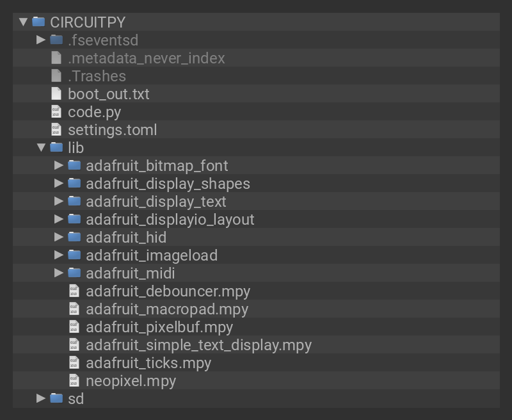Click the adafruit_imageload folder icon
This screenshot has height=420, width=512.
pos(74,255)
